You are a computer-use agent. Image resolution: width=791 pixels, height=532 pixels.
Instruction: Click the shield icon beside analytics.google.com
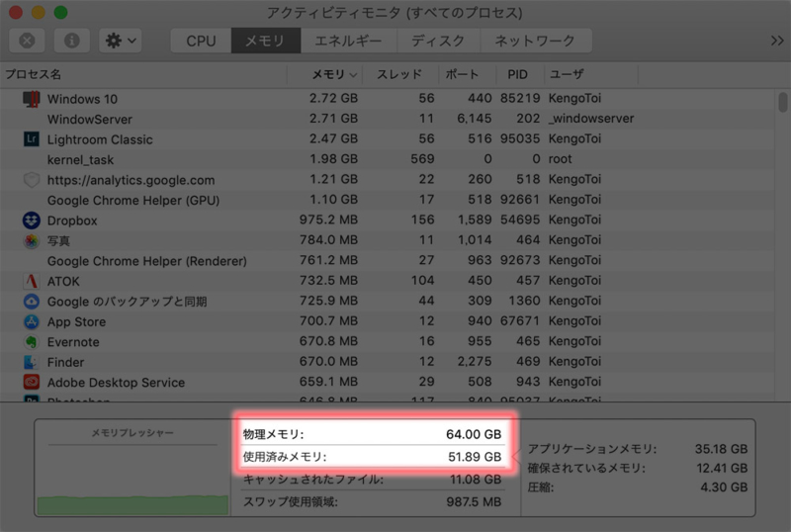(32, 180)
